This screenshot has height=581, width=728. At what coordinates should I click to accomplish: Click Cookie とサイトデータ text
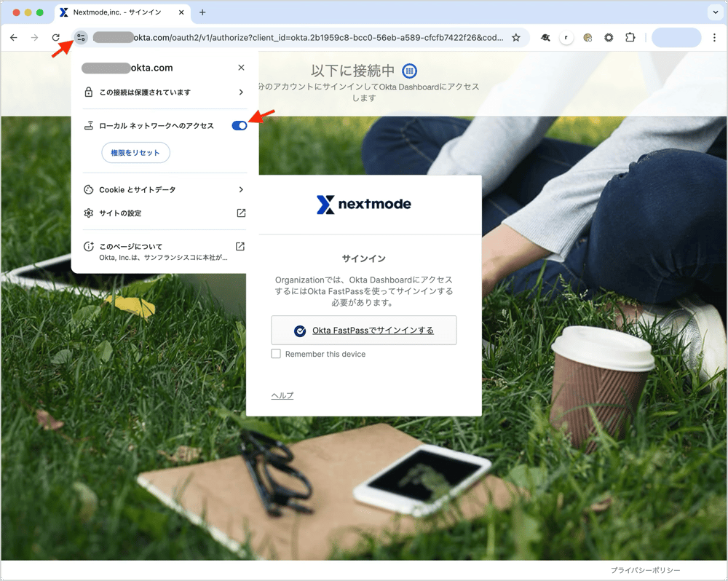[x=138, y=189]
